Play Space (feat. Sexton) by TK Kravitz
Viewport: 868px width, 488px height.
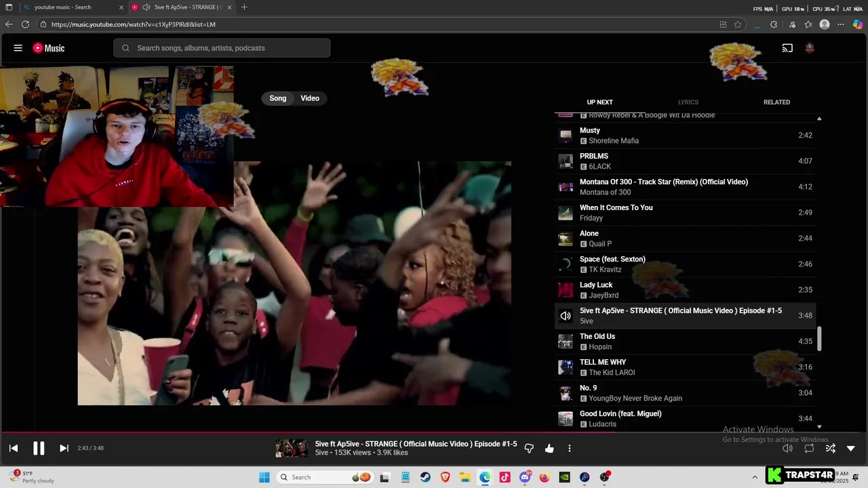tap(685, 264)
